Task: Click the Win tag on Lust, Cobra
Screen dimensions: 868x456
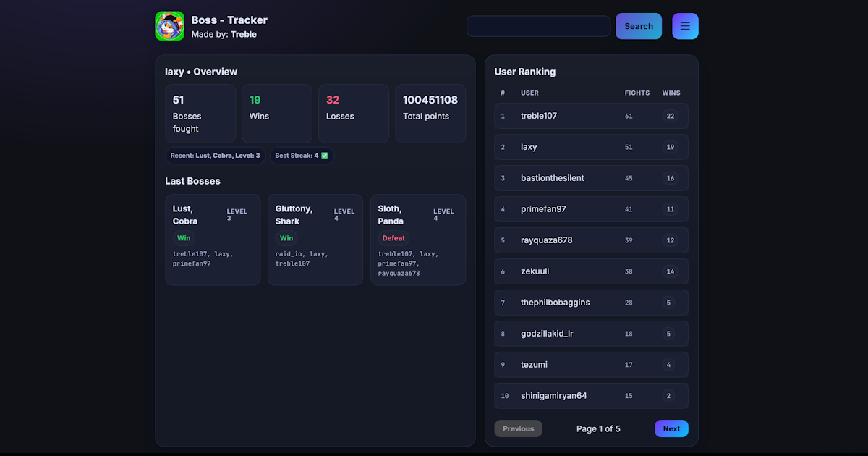Action: [184, 238]
